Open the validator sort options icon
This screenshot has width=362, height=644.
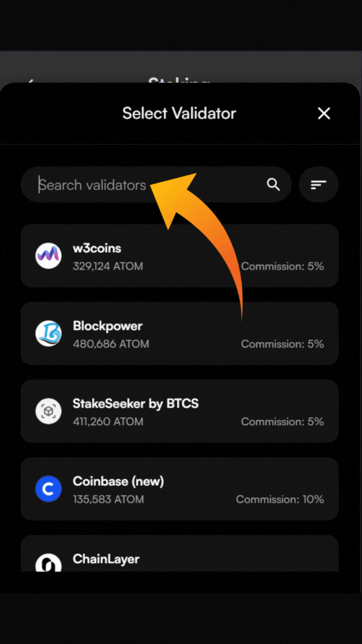tap(318, 184)
